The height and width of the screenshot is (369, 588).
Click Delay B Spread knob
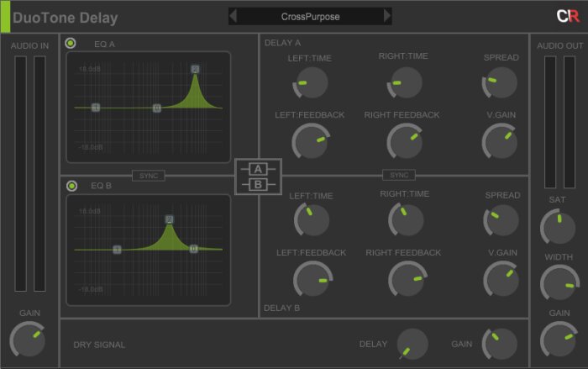tap(501, 220)
